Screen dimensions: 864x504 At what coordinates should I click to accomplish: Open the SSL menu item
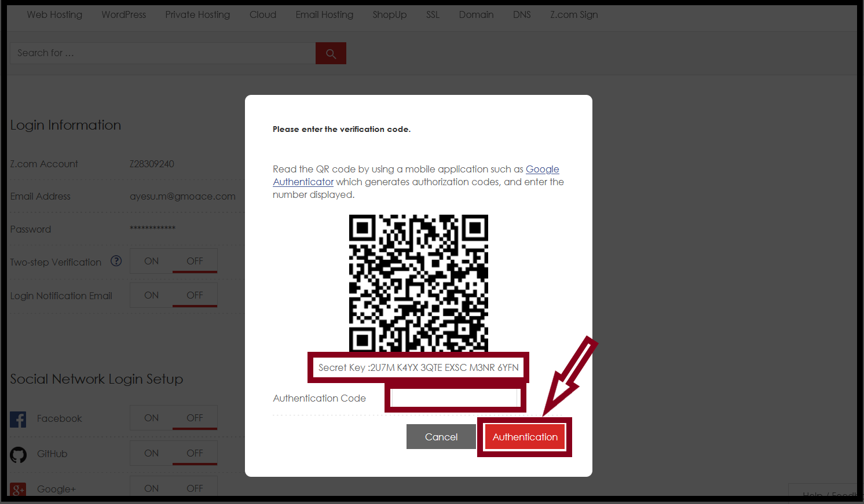click(x=433, y=14)
